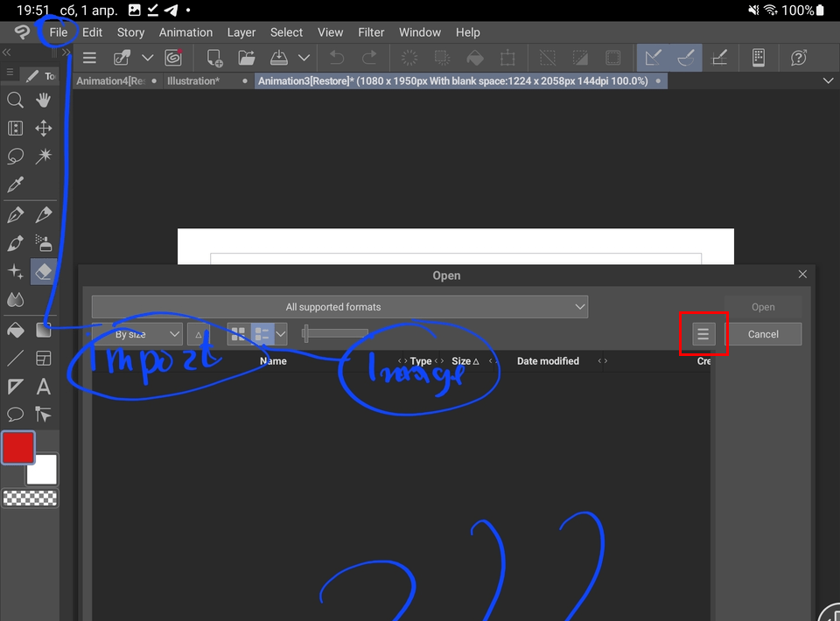The image size is (840, 621).
Task: Select the Text tool
Action: pyautogui.click(x=43, y=386)
